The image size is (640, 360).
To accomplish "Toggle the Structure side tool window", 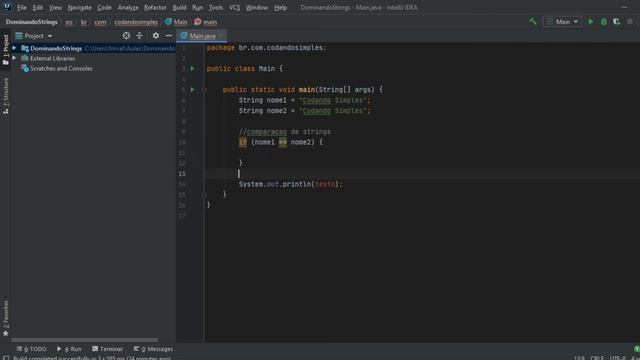I will pos(5,96).
